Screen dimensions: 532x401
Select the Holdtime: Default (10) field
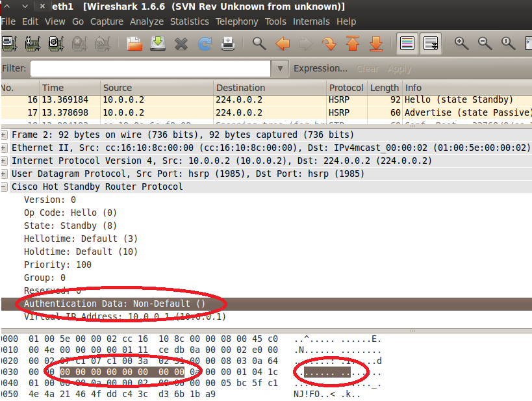coord(81,252)
